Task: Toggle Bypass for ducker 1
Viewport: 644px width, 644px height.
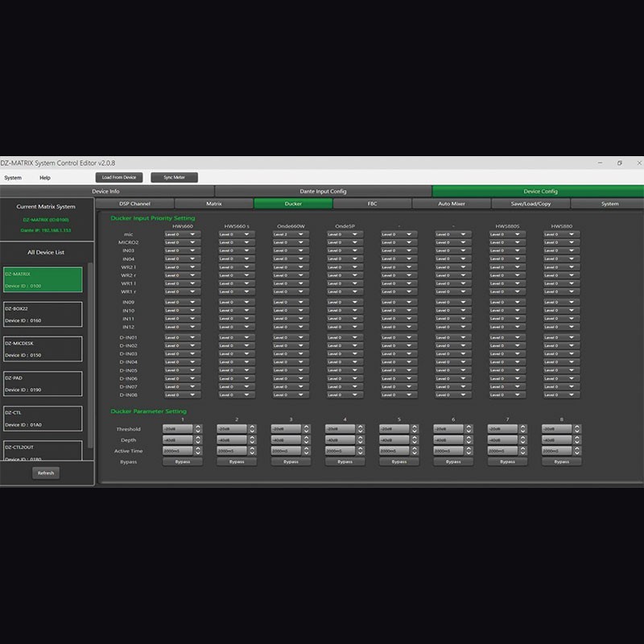Action: (x=183, y=462)
